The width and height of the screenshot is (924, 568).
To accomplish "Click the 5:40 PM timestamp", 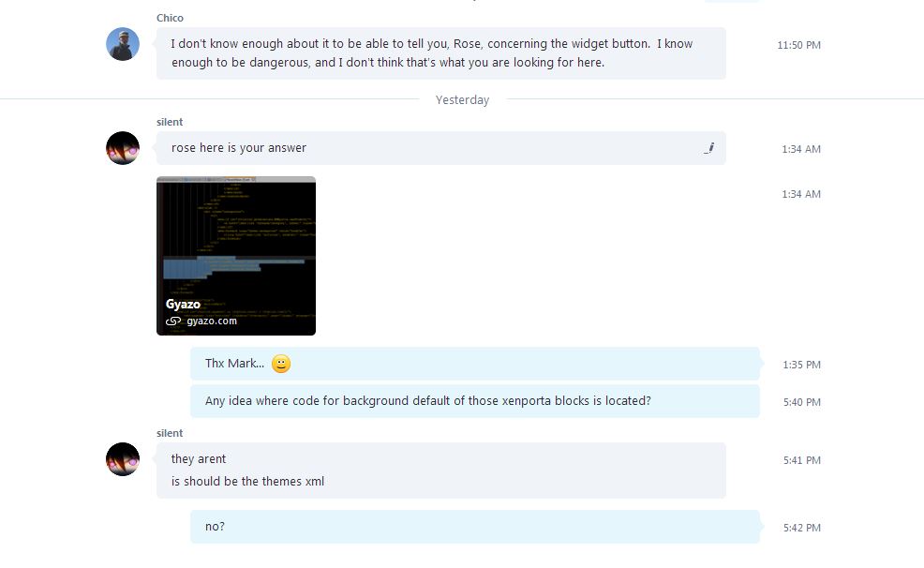I will coord(801,402).
